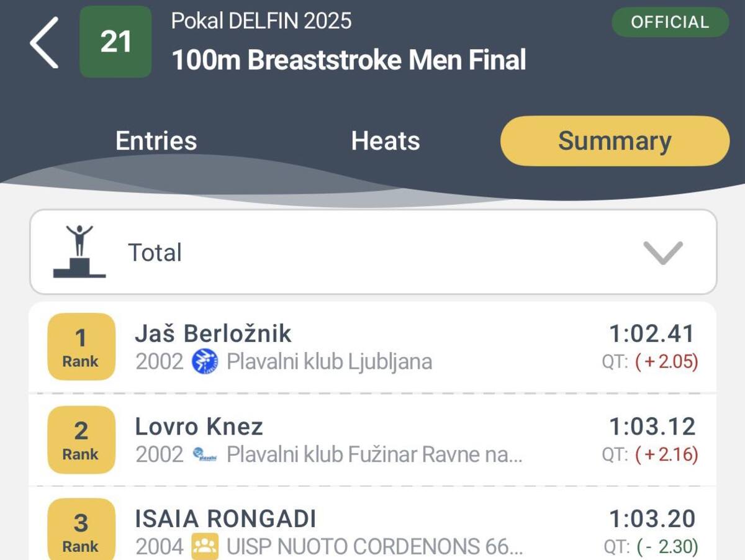This screenshot has width=745, height=560.
Task: Open swimmer Jaš Berložnik's result
Action: tap(214, 334)
